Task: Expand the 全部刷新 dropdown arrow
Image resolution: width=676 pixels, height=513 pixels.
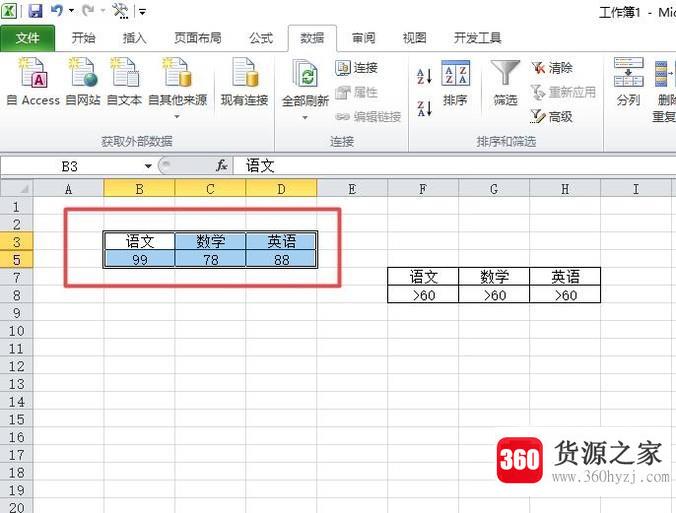Action: 305,117
